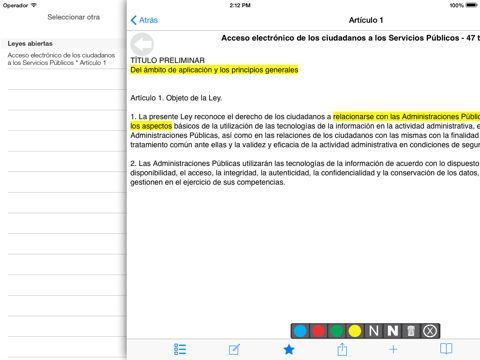
Task: Open the note compose icon
Action: pos(234,349)
